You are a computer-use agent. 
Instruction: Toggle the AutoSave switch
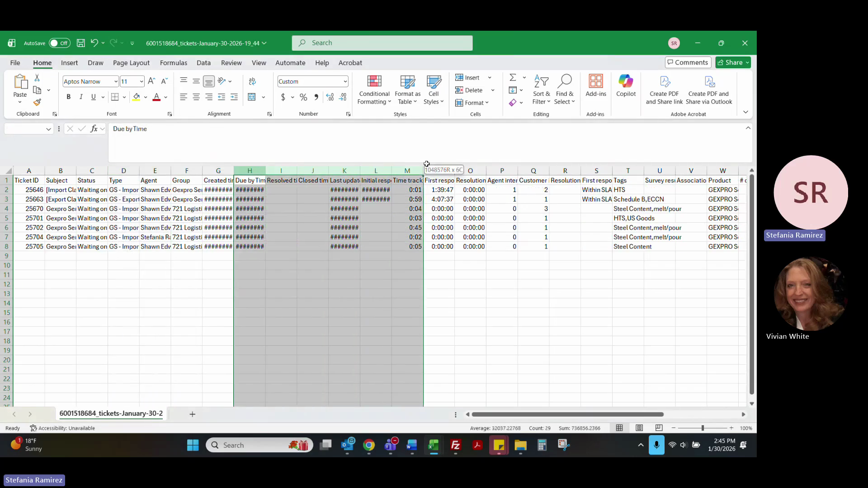59,43
